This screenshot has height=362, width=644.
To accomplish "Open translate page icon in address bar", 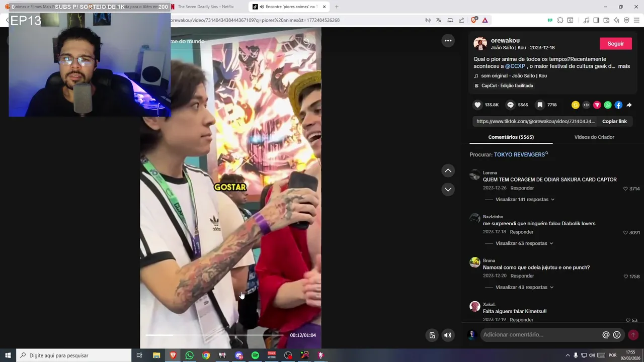I will coord(439,20).
